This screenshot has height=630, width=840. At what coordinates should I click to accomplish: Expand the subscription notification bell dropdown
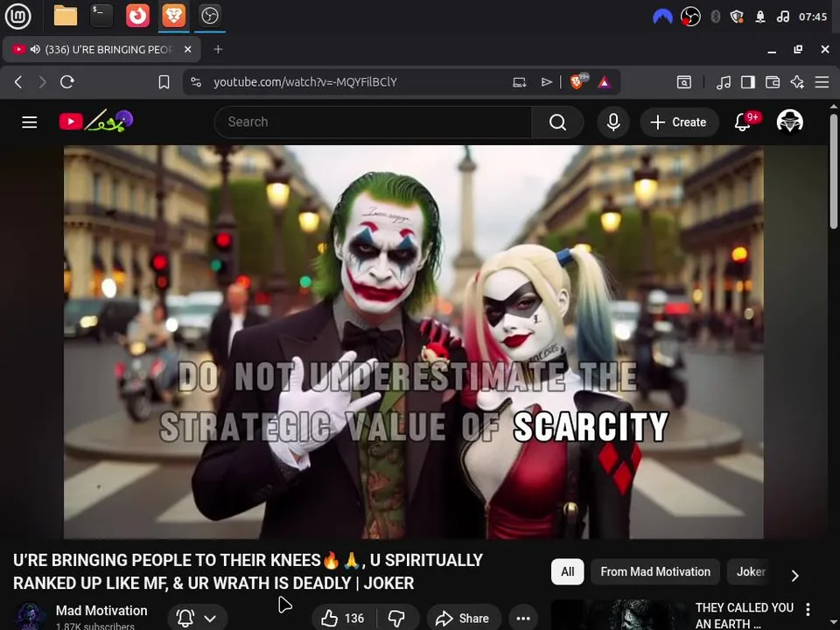tap(198, 619)
